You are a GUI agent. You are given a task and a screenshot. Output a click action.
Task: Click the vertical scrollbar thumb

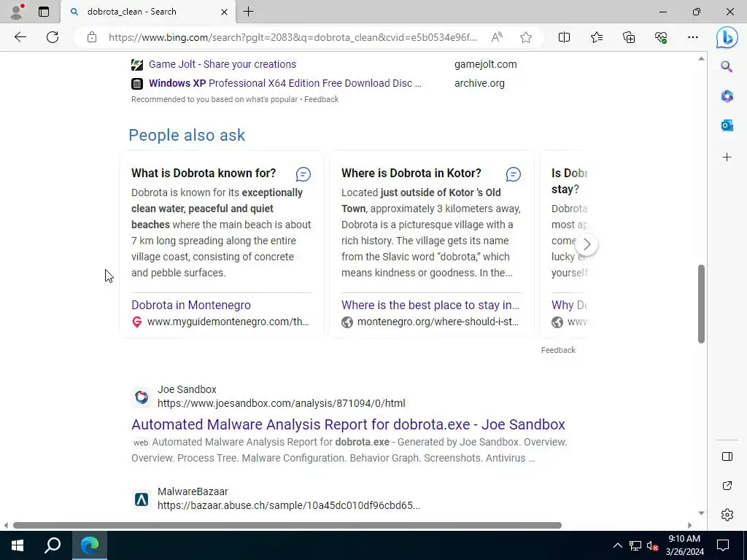pyautogui.click(x=701, y=304)
